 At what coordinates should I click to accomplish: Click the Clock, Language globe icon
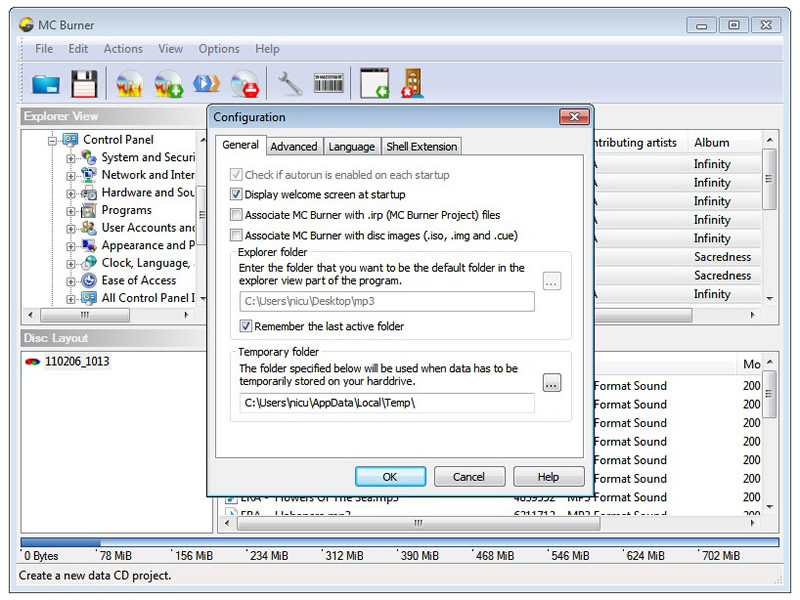tap(89, 263)
